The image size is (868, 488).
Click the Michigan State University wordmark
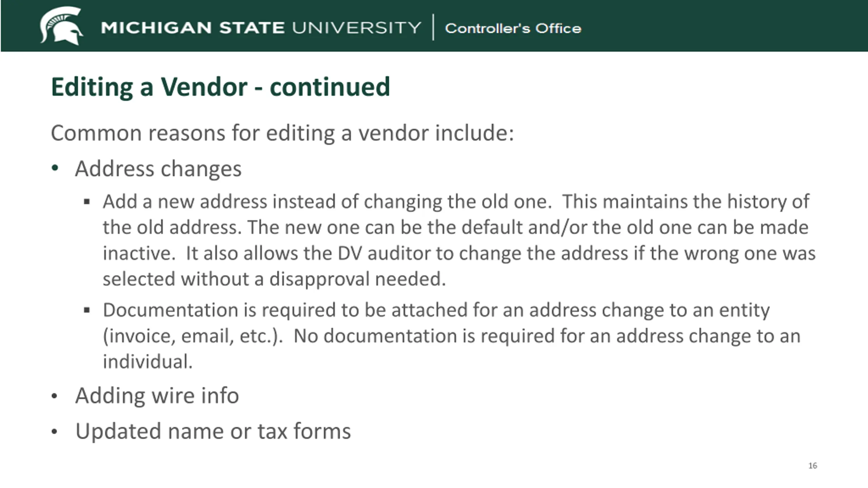pos(261,28)
